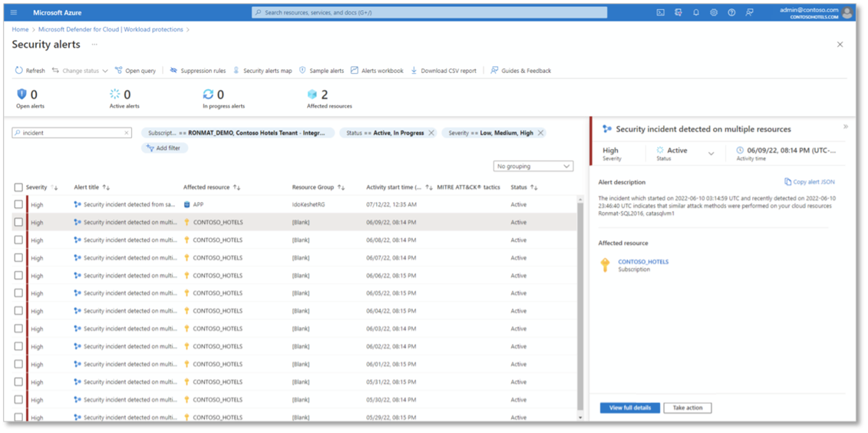Select checkbox for 06/09/22 alert row

[18, 223]
